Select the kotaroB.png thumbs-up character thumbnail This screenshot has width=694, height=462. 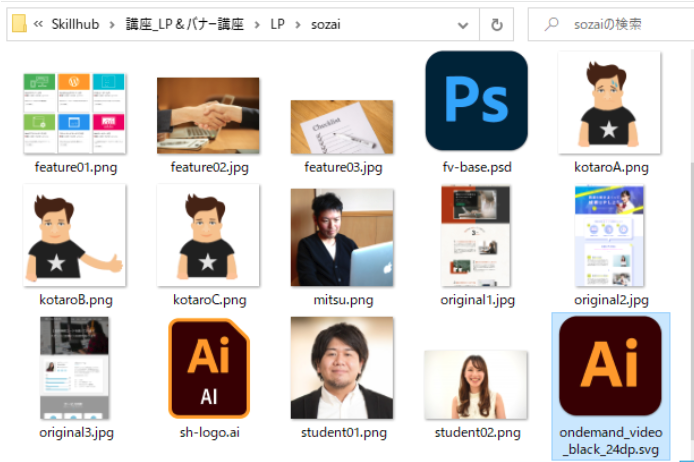(74, 235)
